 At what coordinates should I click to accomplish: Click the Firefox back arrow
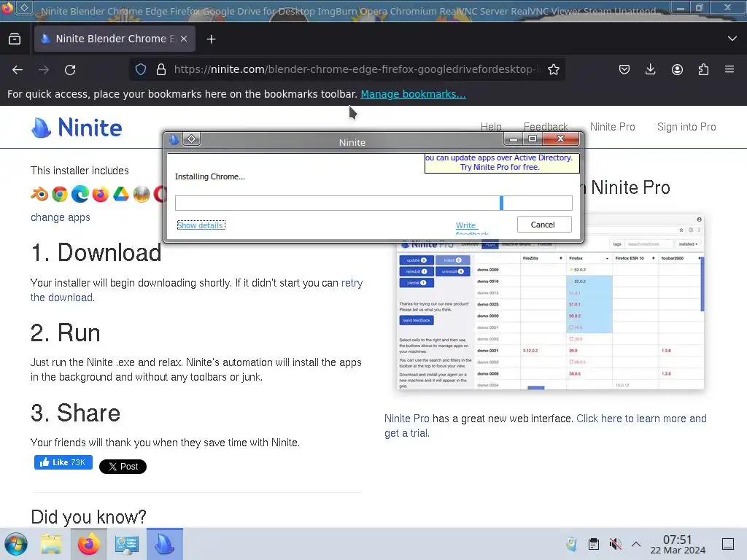tap(18, 70)
